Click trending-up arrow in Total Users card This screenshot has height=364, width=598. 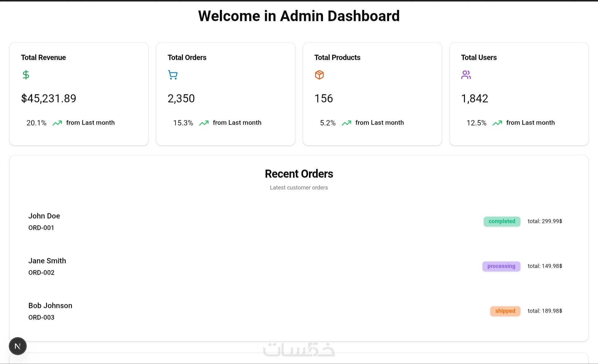[x=497, y=123]
